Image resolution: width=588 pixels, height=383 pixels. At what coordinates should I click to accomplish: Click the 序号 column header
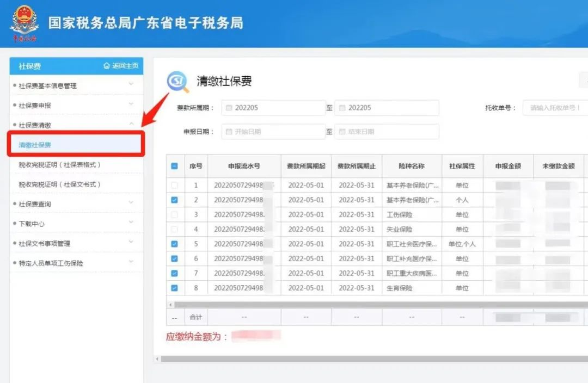(196, 166)
